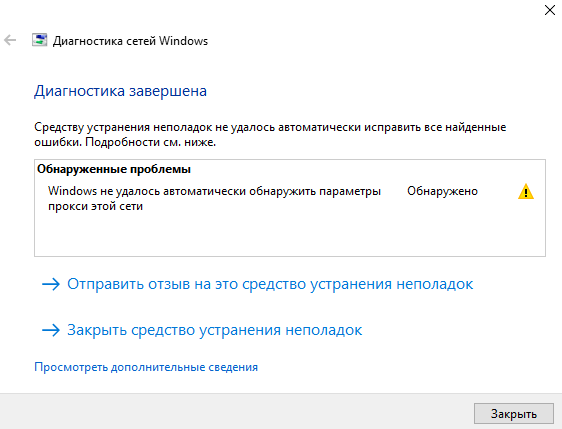The image size is (562, 429).
Task: Click the Обнаружено status text
Action: 442,191
